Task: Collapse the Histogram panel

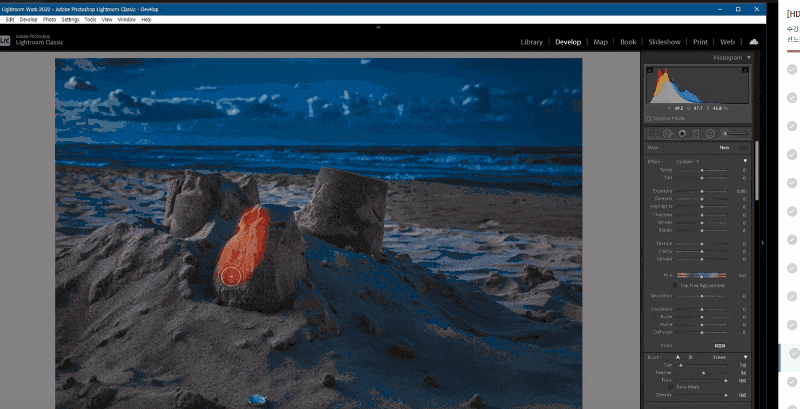Action: coord(748,58)
